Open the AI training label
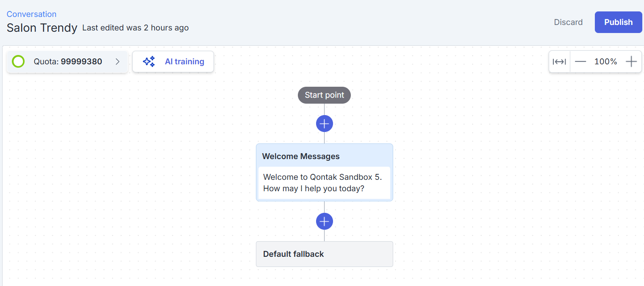The width and height of the screenshot is (644, 286). pyautogui.click(x=184, y=62)
